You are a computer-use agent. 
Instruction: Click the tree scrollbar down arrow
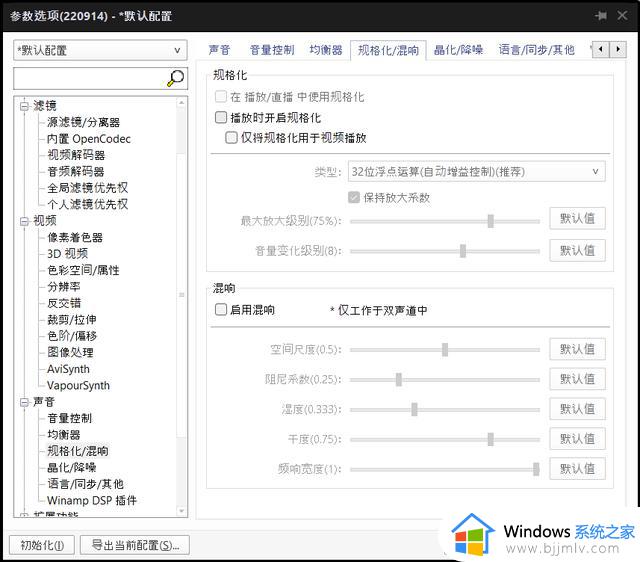[182, 511]
